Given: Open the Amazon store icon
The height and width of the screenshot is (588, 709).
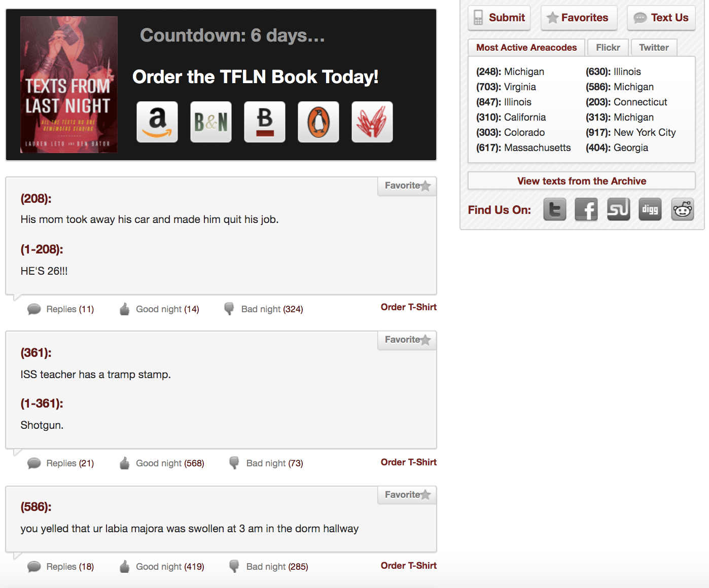Looking at the screenshot, I should 157,122.
